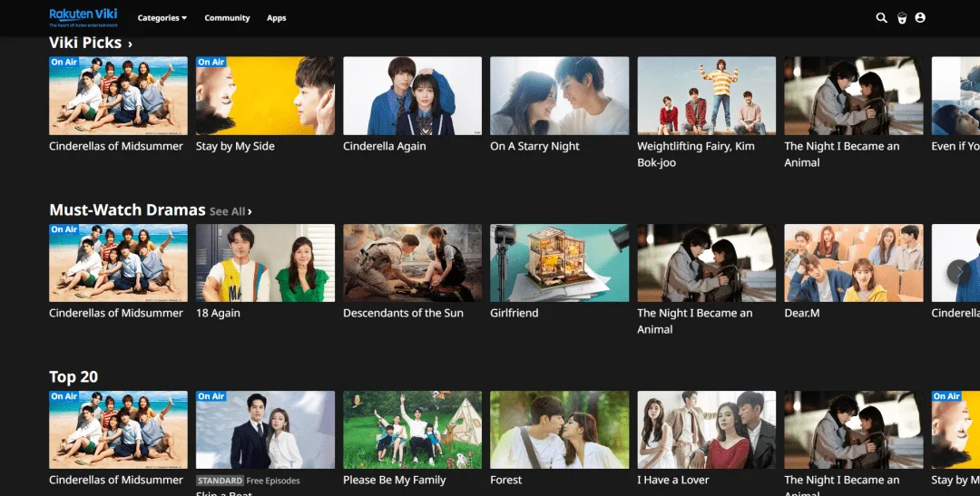Open Stay by My Side thumbnail in Viki Picks

[x=265, y=95]
